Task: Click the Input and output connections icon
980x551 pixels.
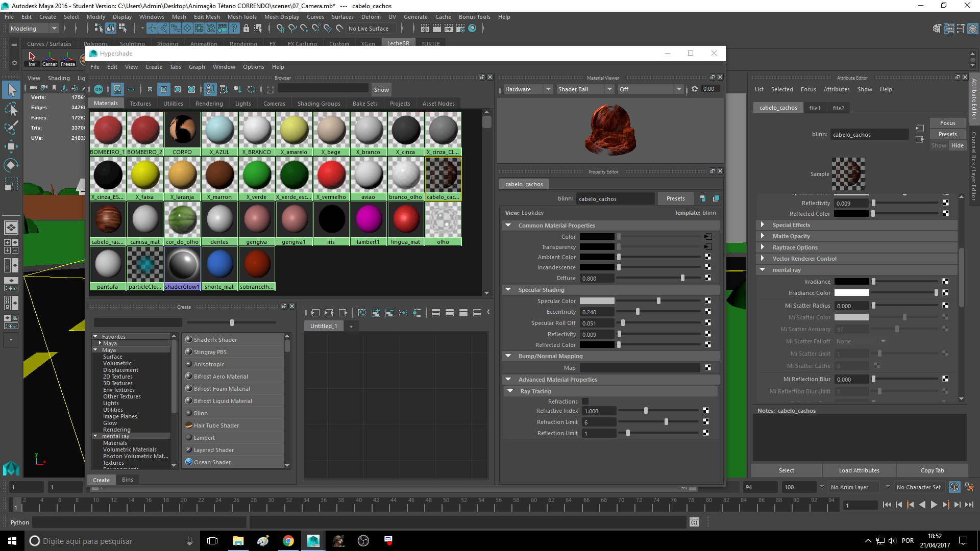Action: pos(329,313)
